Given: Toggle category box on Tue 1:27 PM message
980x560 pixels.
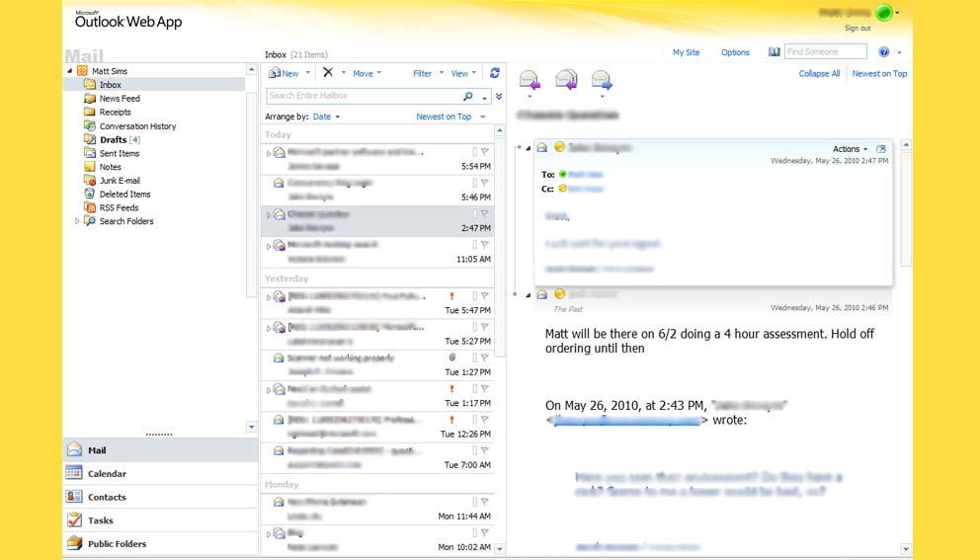Looking at the screenshot, I should [474, 359].
